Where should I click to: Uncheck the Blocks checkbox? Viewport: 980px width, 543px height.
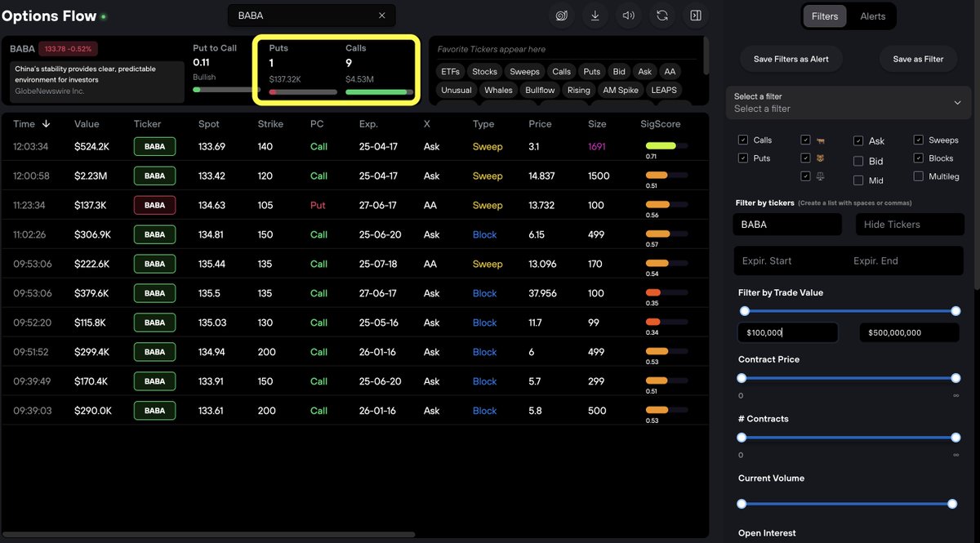pyautogui.click(x=919, y=158)
